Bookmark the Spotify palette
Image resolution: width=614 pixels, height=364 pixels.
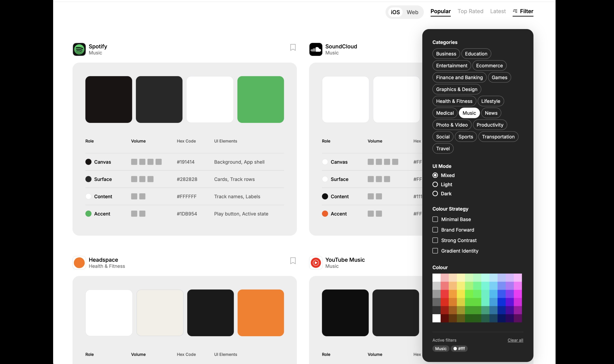point(293,47)
